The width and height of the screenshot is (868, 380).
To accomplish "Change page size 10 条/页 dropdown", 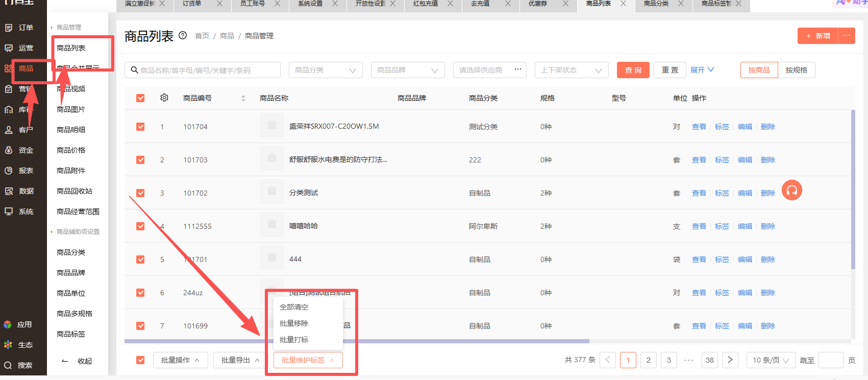I will pyautogui.click(x=771, y=360).
